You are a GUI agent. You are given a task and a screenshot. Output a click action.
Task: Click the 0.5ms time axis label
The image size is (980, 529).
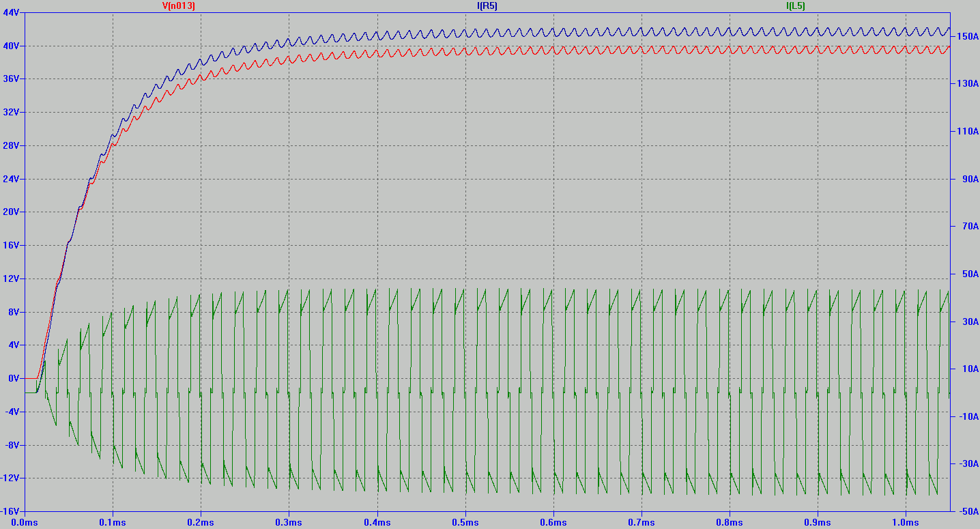click(x=465, y=522)
